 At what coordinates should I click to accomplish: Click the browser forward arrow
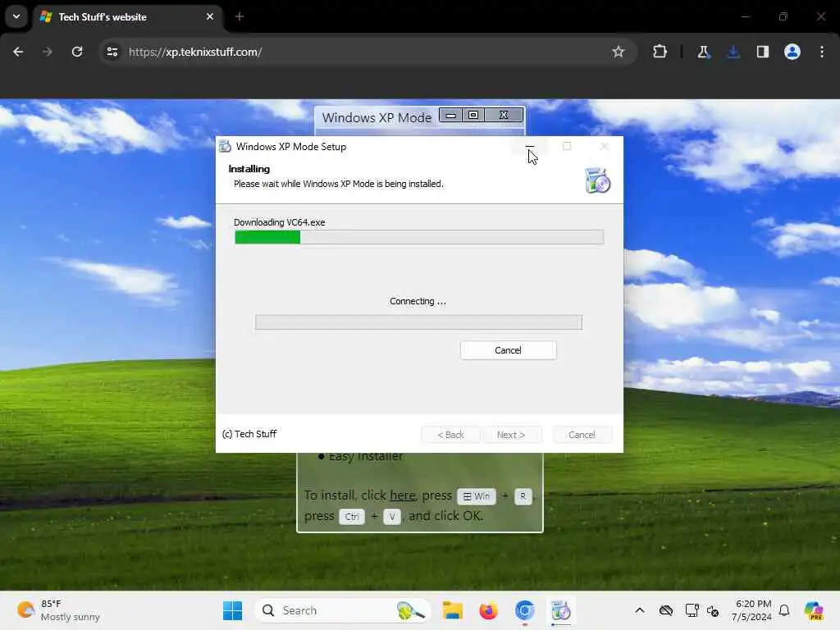point(48,52)
